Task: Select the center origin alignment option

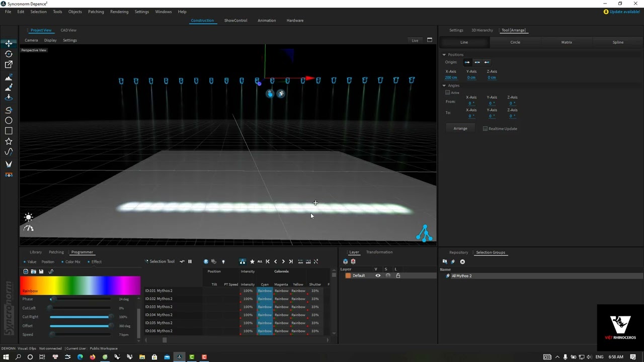Action: [477, 62]
